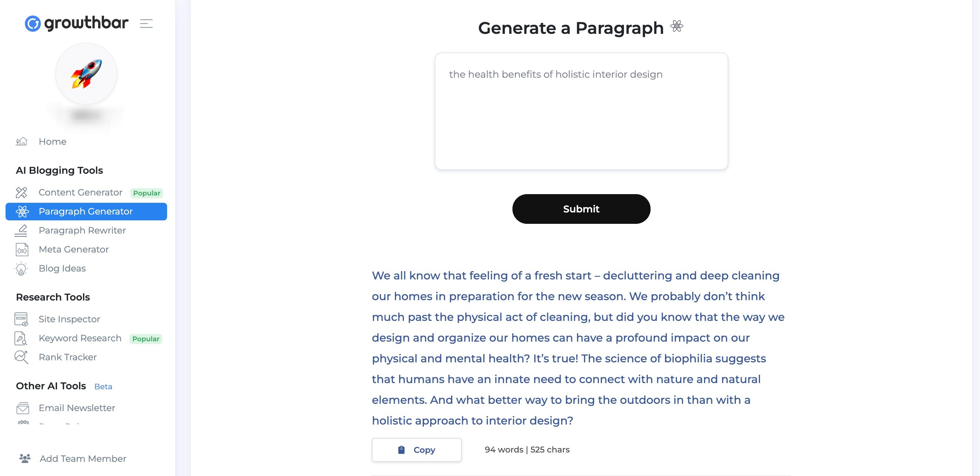The image size is (980, 476).
Task: Focus the paragraph topic text box
Action: click(x=581, y=111)
